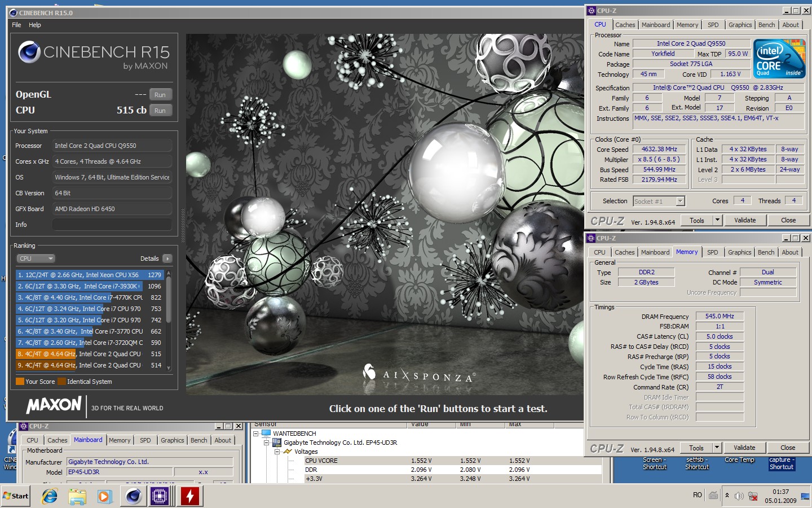Switch to Caches tab in top CPU-Z
This screenshot has height=508, width=812.
[x=625, y=25]
